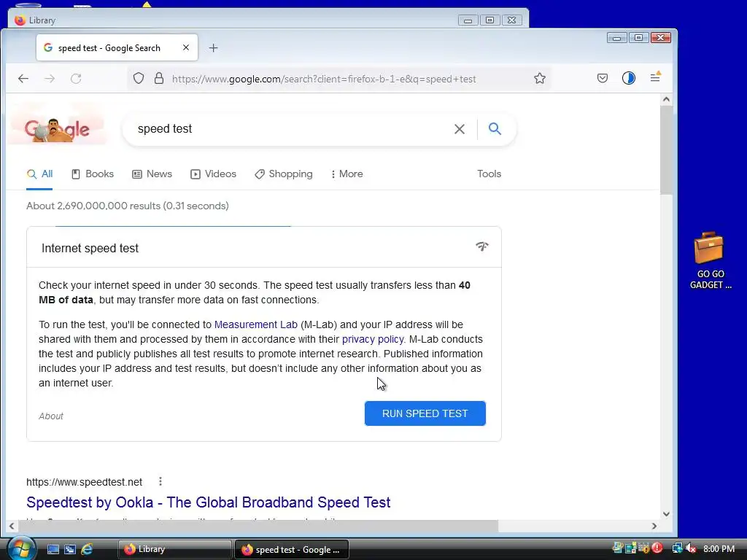Open the Measurement Lab link
This screenshot has height=560, width=747.
(256, 324)
